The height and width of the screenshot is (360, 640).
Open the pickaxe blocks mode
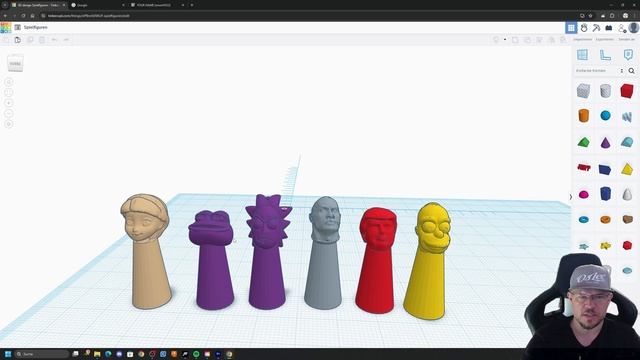point(596,28)
